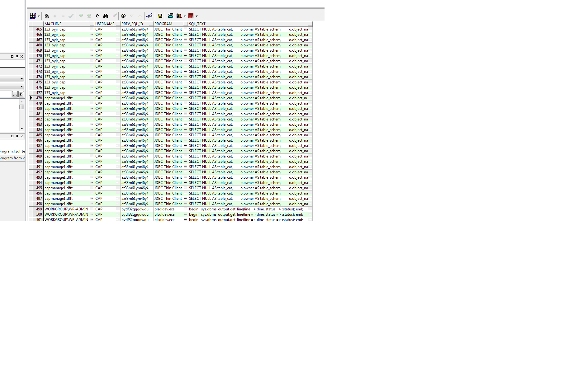Click the refresh query arrow icon
588x371 pixels.
click(x=97, y=16)
